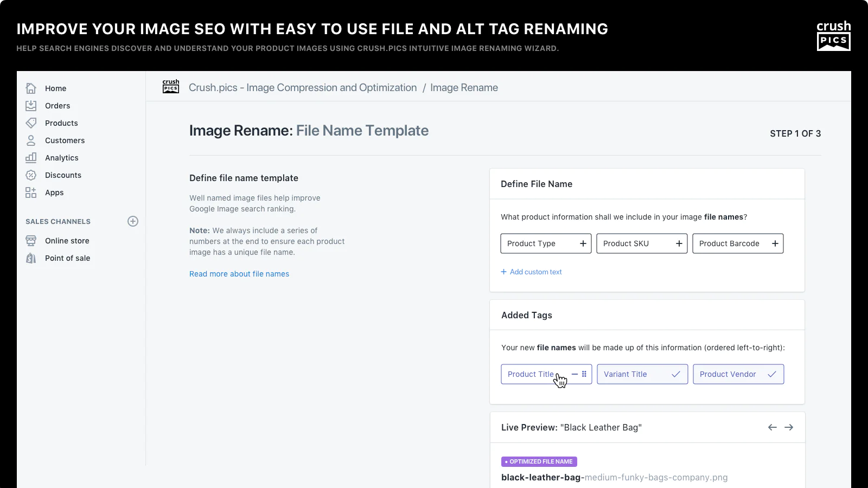Viewport: 868px width, 488px height.
Task: Click Read more about file names link
Action: pyautogui.click(x=239, y=274)
